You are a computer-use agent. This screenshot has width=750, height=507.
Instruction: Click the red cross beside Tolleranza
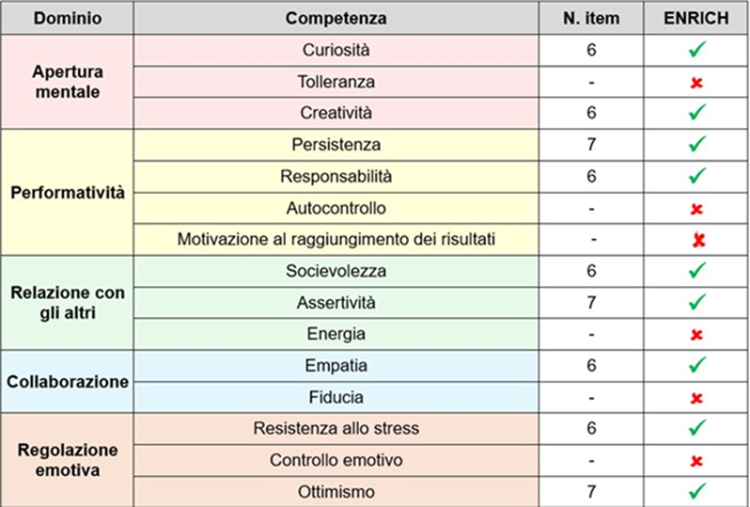click(697, 82)
